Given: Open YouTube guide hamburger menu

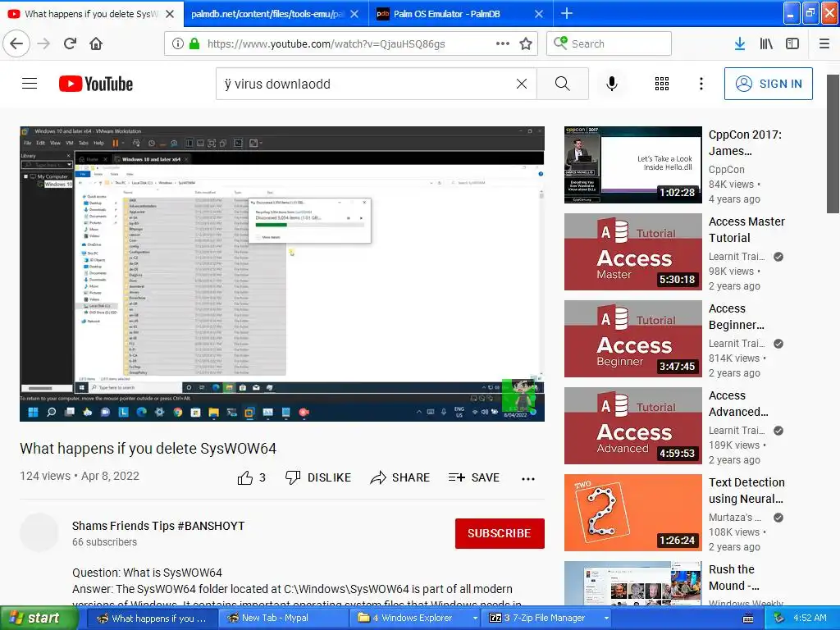Looking at the screenshot, I should [x=30, y=84].
